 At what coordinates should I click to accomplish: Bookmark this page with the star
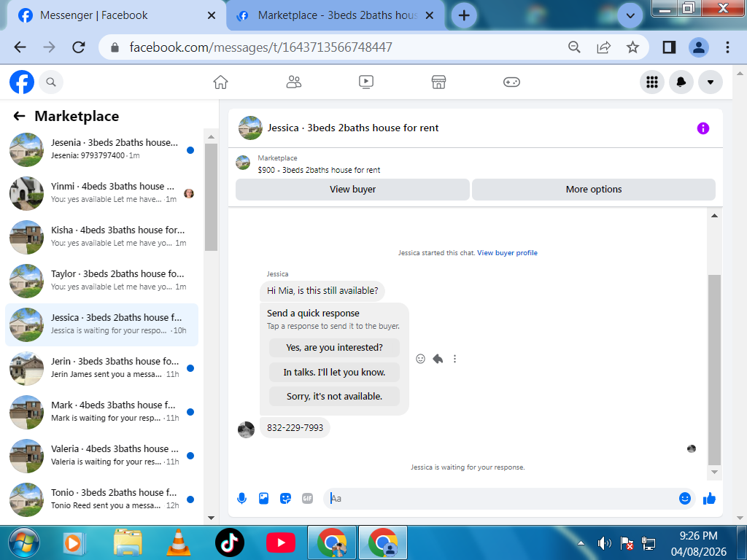pyautogui.click(x=632, y=47)
